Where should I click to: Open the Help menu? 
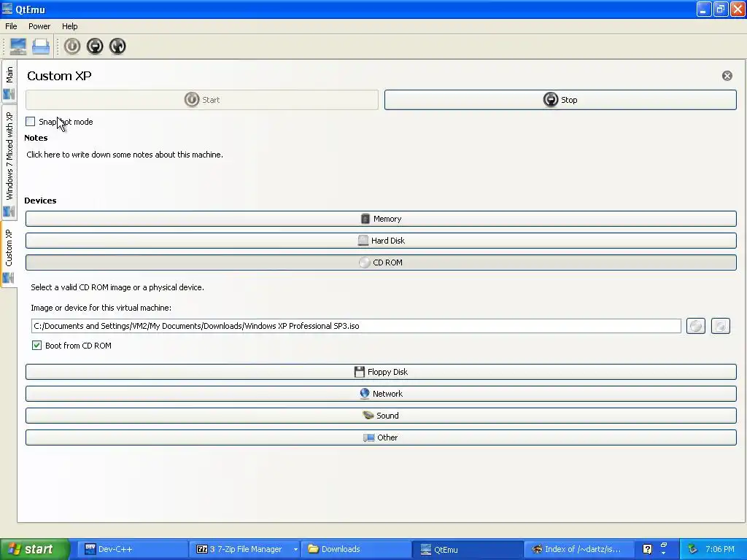click(69, 26)
